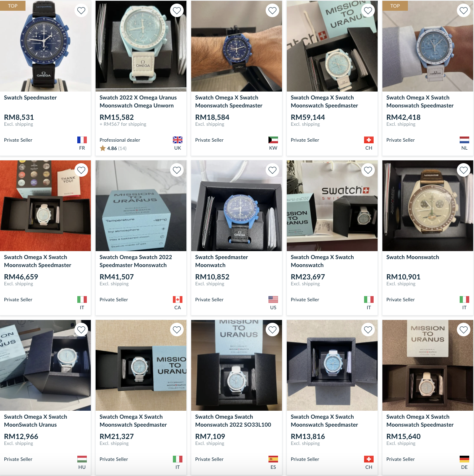This screenshot has height=476, width=474.
Task: Open 'Swatch 2022 X Omega Uranus Moonswatch' title
Action: 138,101
